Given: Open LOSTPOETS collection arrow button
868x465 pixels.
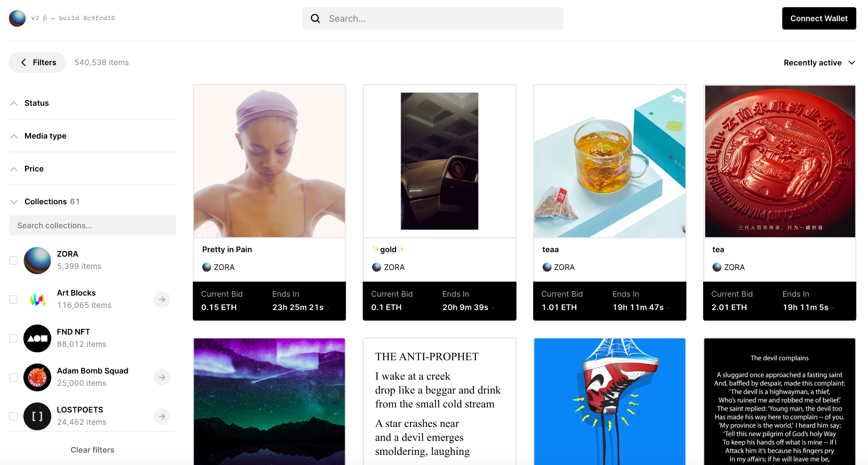Looking at the screenshot, I should pyautogui.click(x=162, y=416).
